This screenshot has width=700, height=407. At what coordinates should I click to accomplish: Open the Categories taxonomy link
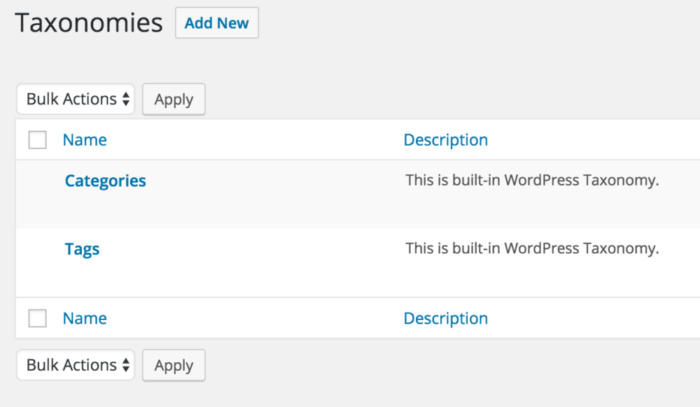pyautogui.click(x=105, y=181)
